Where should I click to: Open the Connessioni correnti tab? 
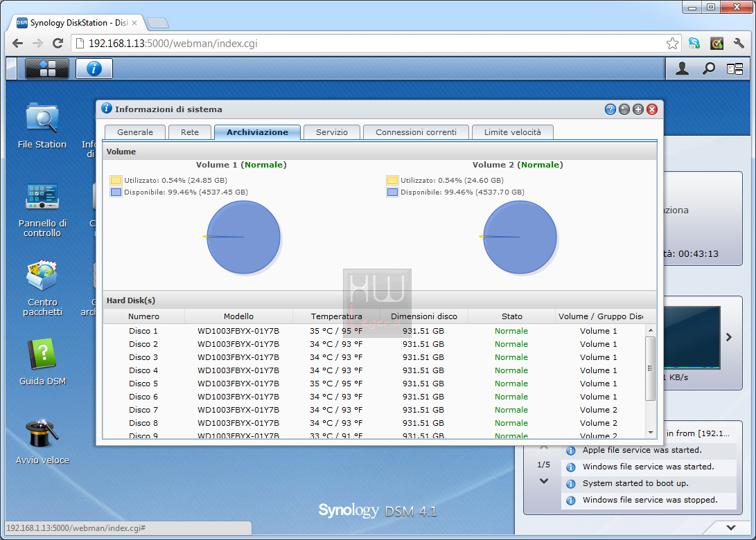coord(416,132)
